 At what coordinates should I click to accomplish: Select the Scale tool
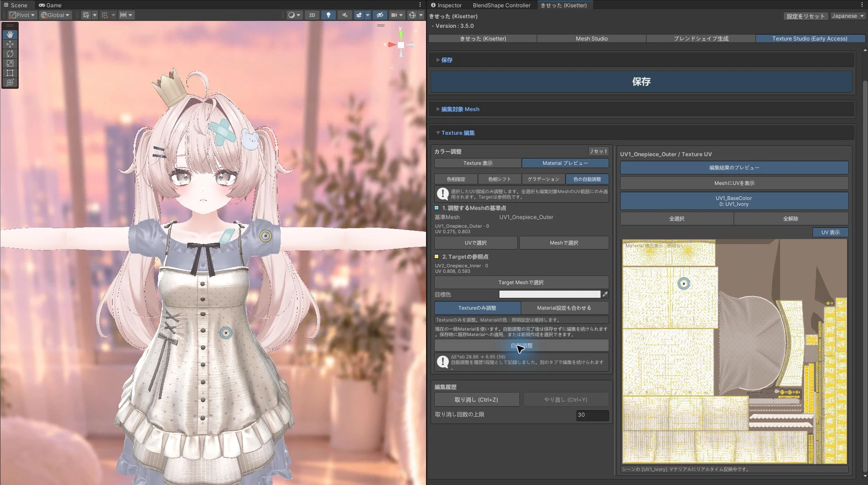tap(10, 63)
